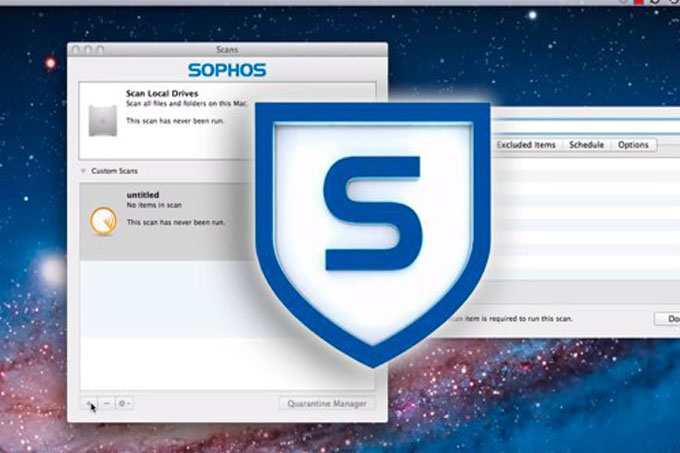Click the 'No items in scan' text

(154, 205)
